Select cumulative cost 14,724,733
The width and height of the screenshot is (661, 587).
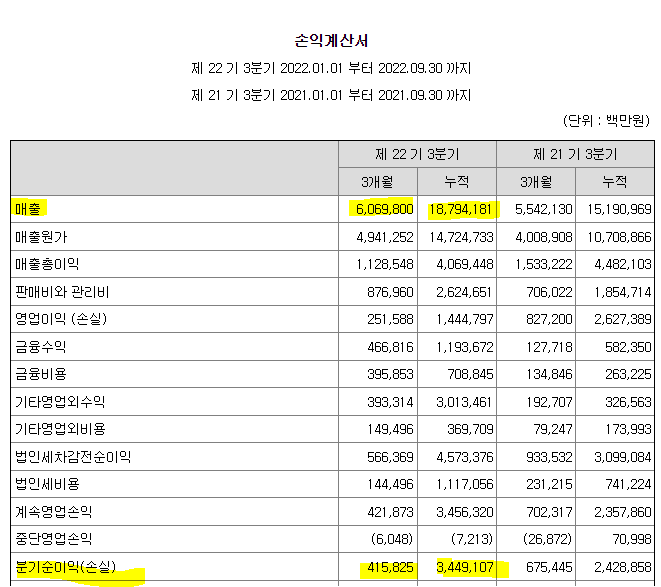tap(461, 237)
